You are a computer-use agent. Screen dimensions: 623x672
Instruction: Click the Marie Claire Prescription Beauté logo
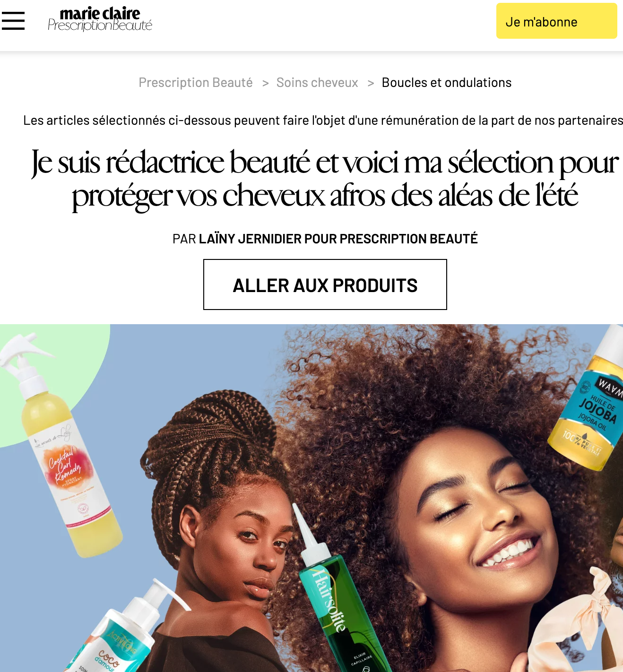point(100,20)
